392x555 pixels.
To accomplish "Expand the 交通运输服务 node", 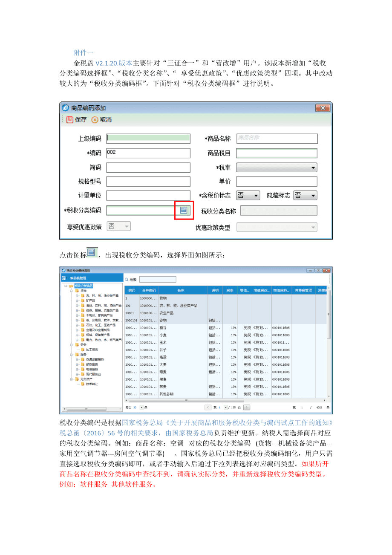I will click(x=77, y=359).
